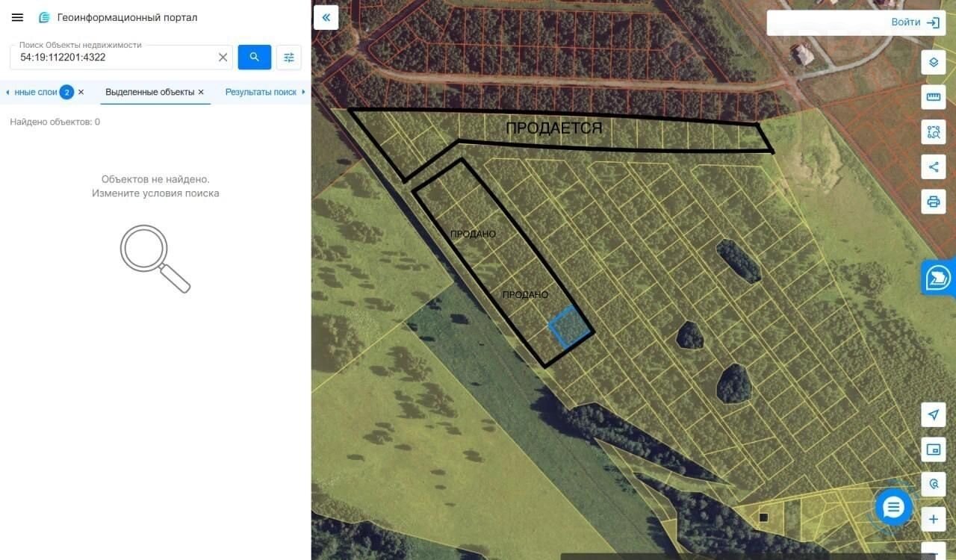This screenshot has width=956, height=560.
Task: Open the chat support bubble
Action: [x=893, y=508]
